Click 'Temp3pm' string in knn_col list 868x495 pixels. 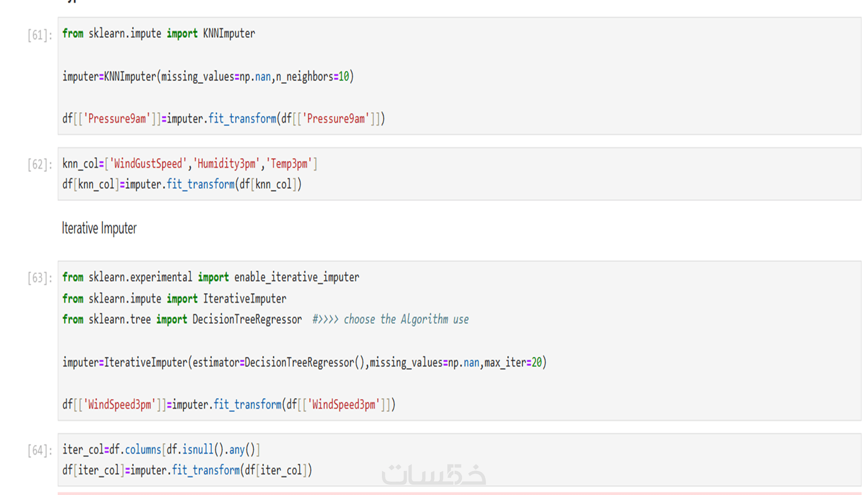pyautogui.click(x=289, y=164)
